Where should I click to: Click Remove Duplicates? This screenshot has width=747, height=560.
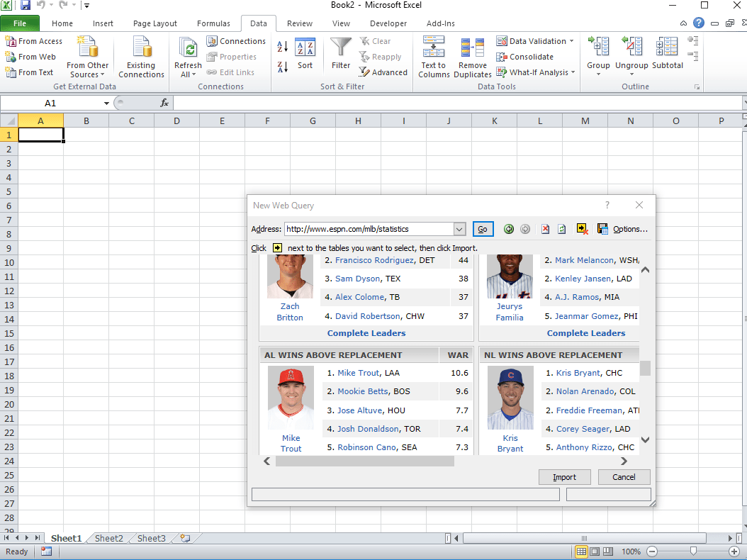(x=473, y=56)
